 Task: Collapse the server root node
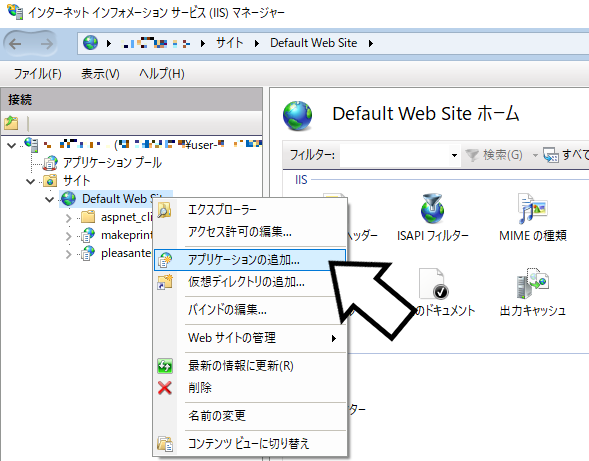coord(12,145)
